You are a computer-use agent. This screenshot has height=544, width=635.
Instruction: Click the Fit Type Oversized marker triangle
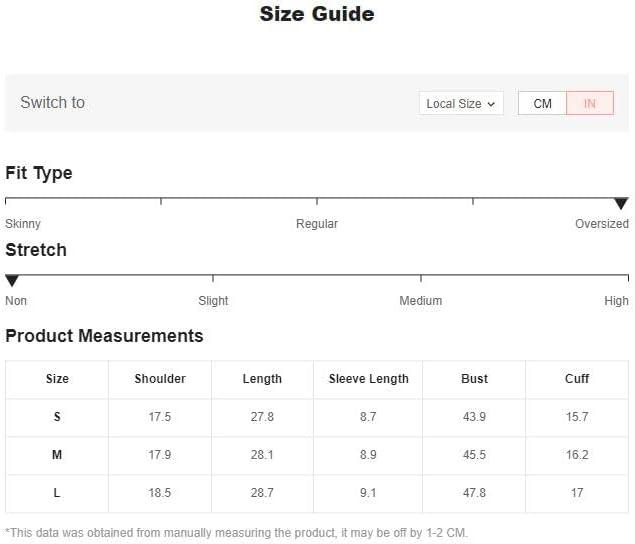(621, 203)
